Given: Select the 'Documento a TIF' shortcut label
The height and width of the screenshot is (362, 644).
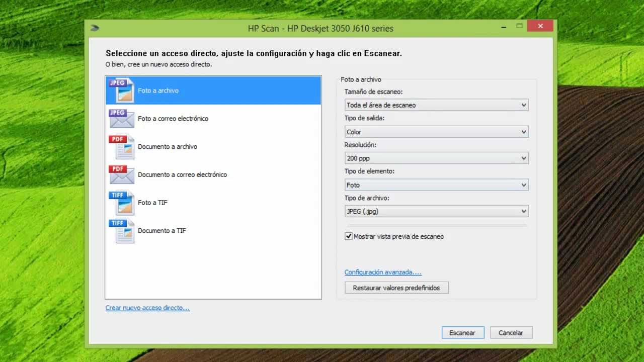Looking at the screenshot, I should click(162, 231).
